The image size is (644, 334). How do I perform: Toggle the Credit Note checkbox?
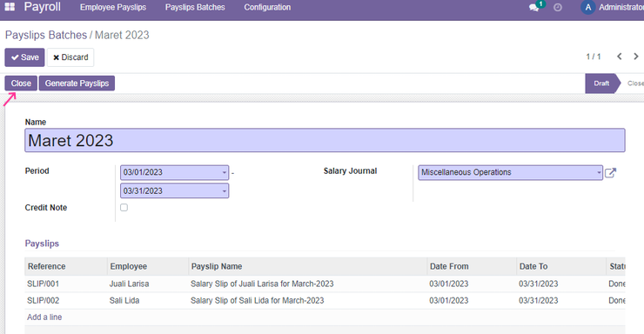[x=124, y=208]
